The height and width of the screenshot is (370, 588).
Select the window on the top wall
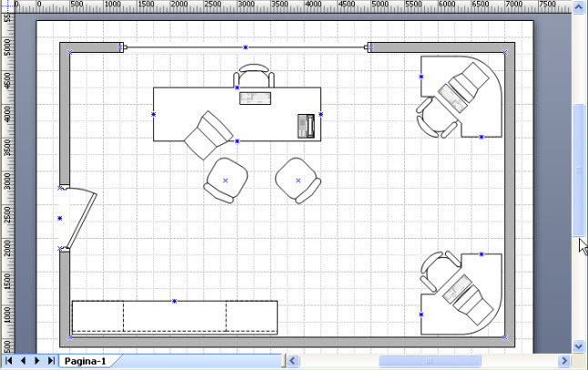(246, 47)
